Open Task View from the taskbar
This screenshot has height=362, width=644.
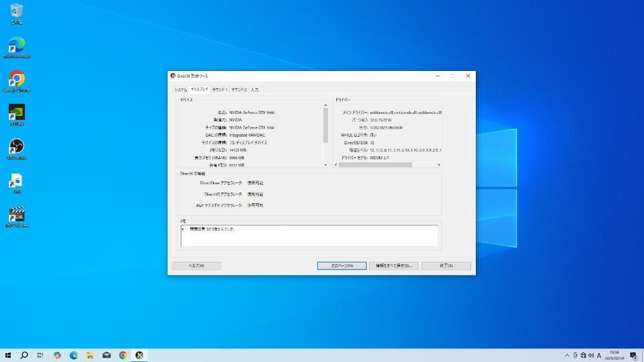[x=40, y=355]
